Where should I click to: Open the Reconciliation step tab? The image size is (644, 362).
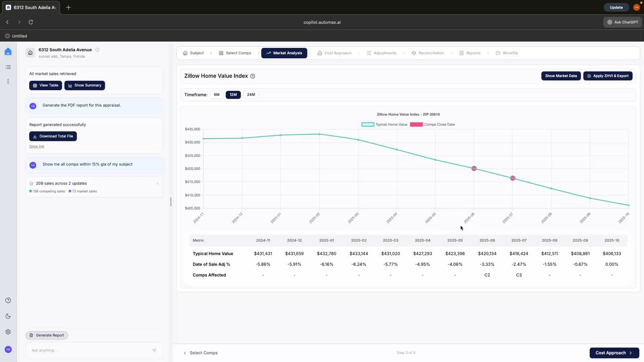coord(428,53)
